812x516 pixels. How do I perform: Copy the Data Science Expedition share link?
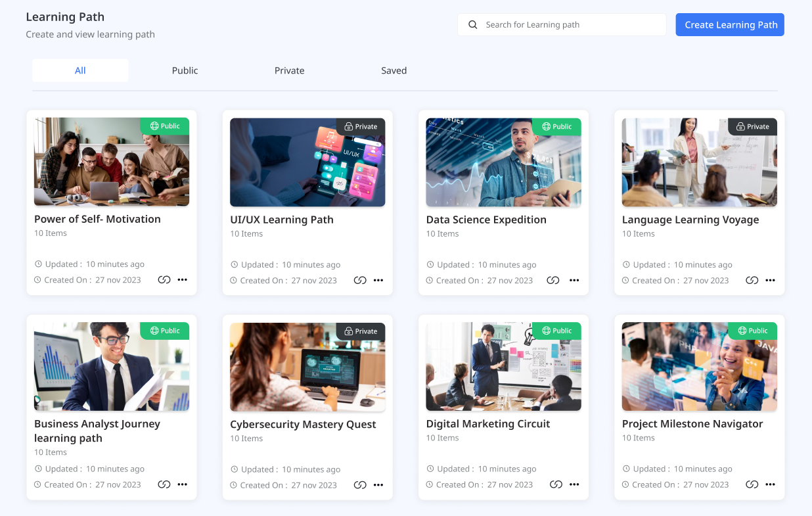553,280
